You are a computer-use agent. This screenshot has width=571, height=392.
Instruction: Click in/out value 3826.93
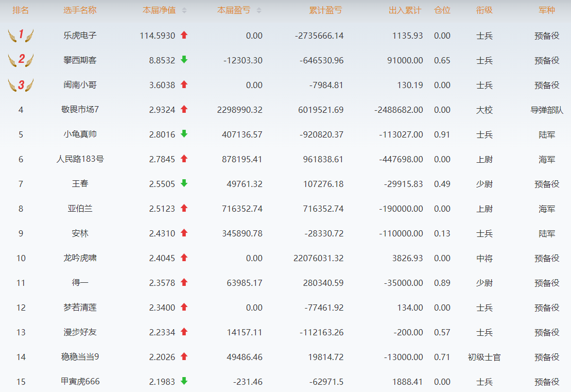(x=407, y=258)
